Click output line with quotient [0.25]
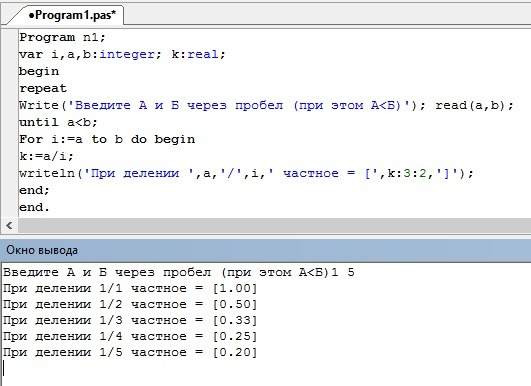Viewport: 531px width, 386px height. tap(130, 336)
